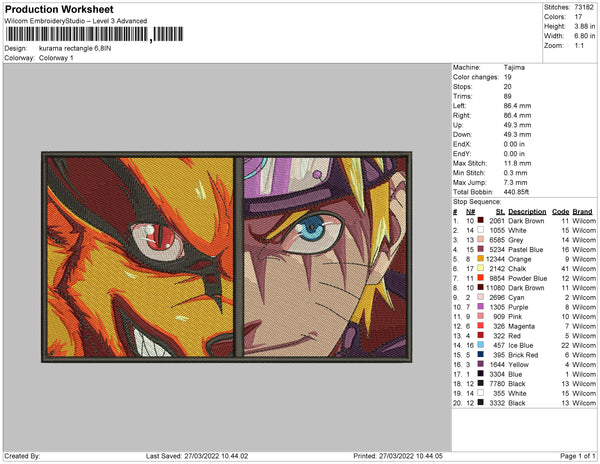Click the Stitches value '73182'

(x=584, y=7)
